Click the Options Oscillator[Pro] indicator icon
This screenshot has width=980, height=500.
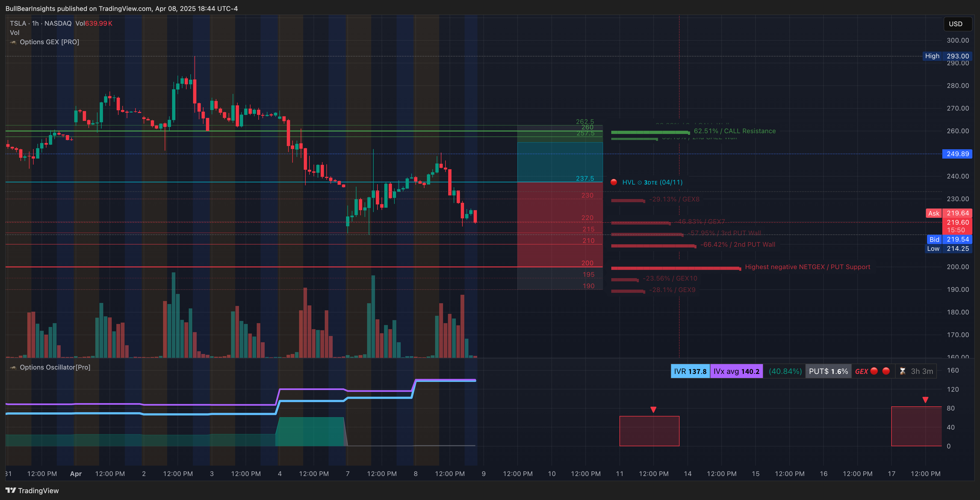pos(13,367)
